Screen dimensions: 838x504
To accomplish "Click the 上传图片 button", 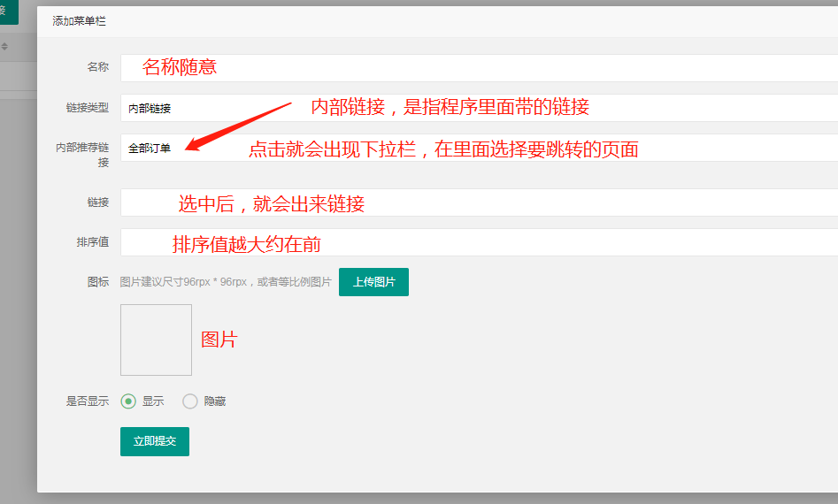I will tap(373, 282).
